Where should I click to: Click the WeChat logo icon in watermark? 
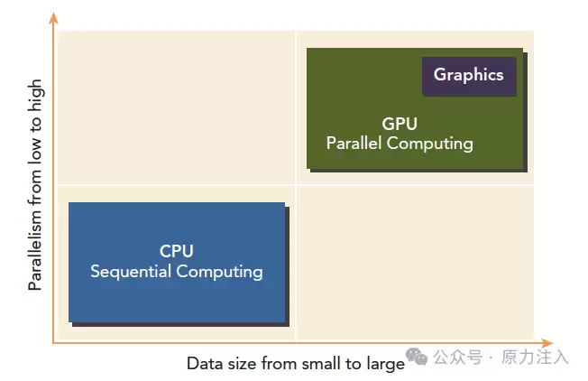pyautogui.click(x=417, y=357)
